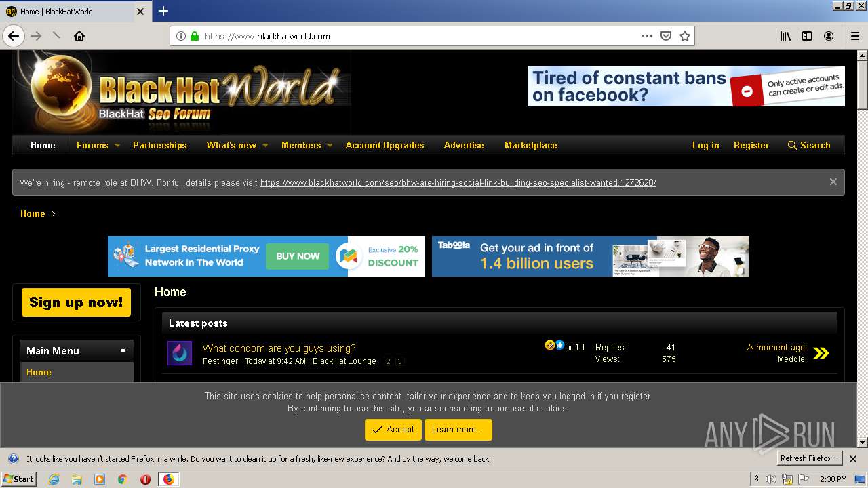Open the BlackHat Lounge forum link
Viewport: 868px width, 488px height.
[x=344, y=361]
